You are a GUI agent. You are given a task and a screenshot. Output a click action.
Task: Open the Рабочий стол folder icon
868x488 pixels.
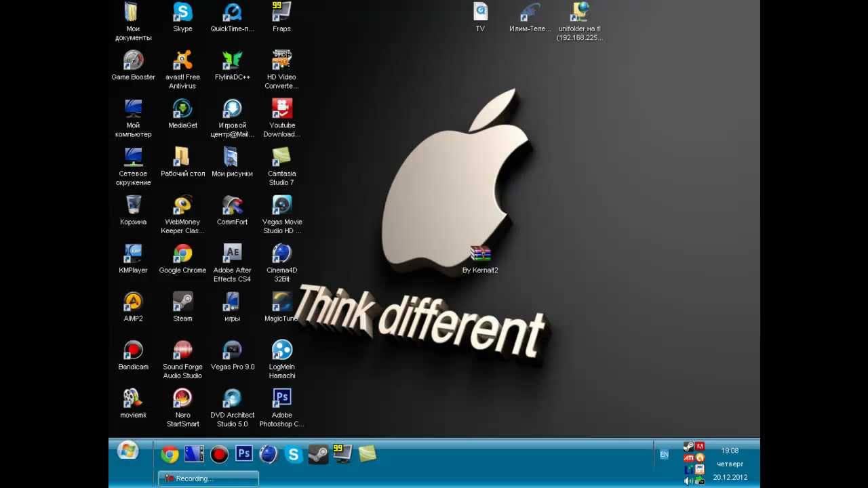pyautogui.click(x=182, y=162)
